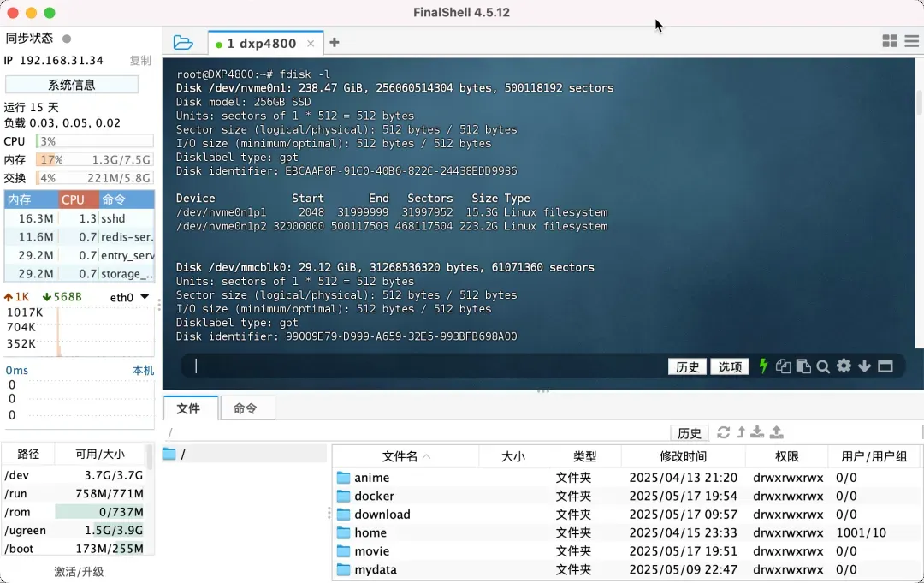Switch to the 文件 tab

tap(189, 408)
